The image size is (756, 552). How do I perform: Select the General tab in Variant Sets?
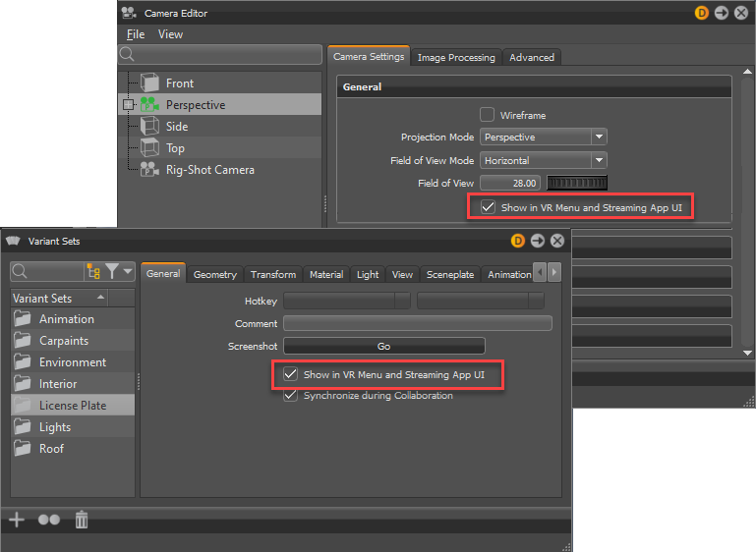point(163,274)
